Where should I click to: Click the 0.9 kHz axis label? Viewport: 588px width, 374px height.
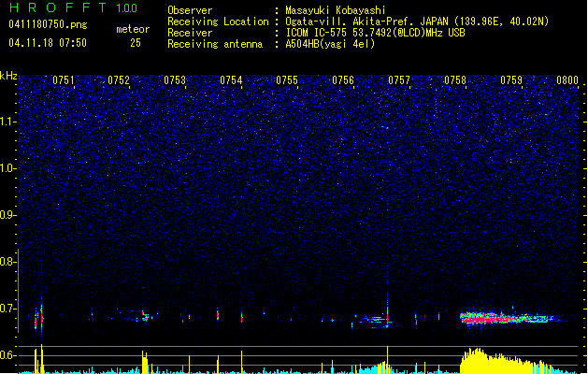(x=8, y=215)
